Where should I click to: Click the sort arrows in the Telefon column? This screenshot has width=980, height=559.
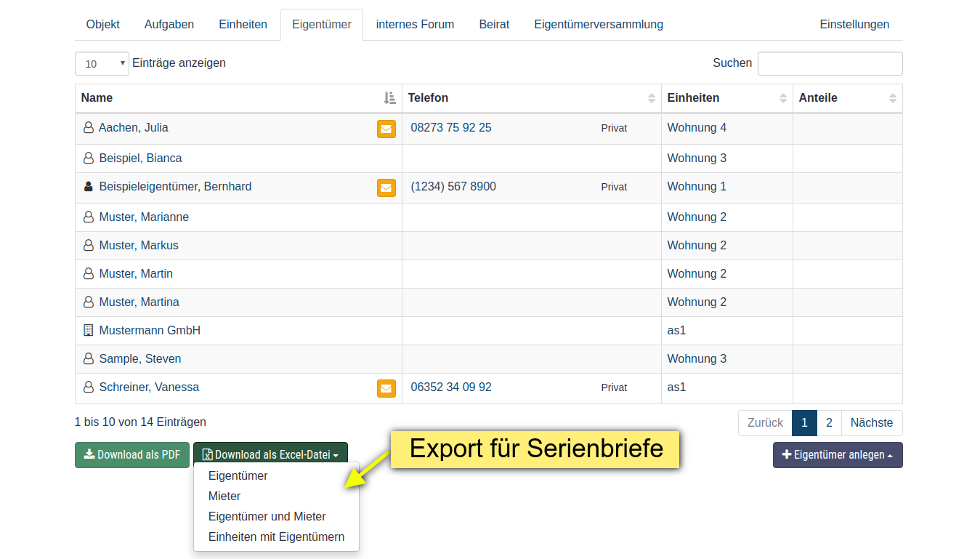[651, 98]
